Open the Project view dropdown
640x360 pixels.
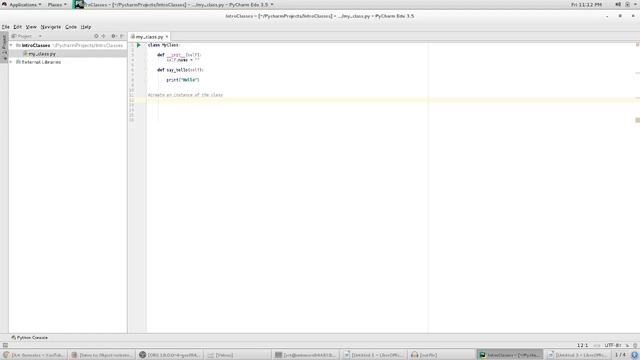(x=40, y=36)
